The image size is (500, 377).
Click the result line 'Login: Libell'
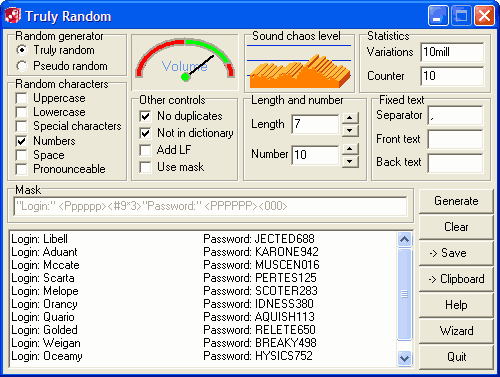(x=39, y=239)
